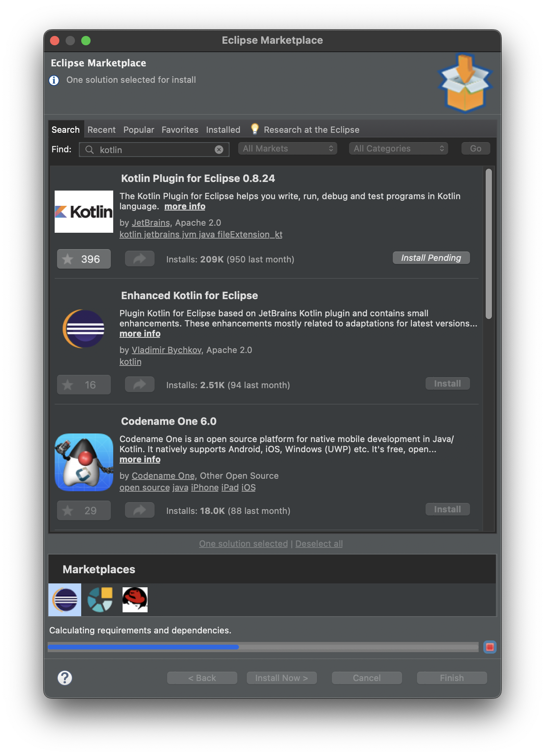
Task: Click the kotlin jetbrains jvm tags link
Action: pyautogui.click(x=201, y=234)
